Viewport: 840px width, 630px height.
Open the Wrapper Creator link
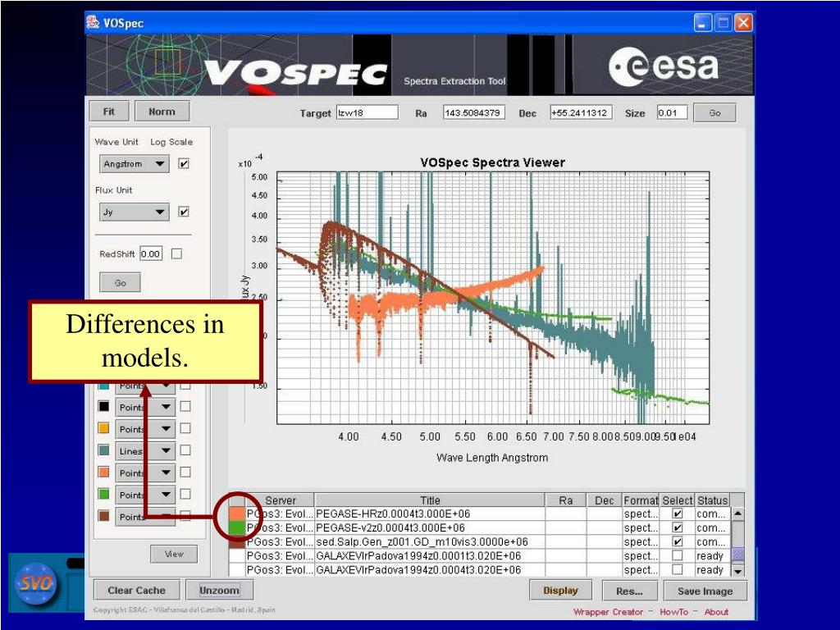(608, 612)
